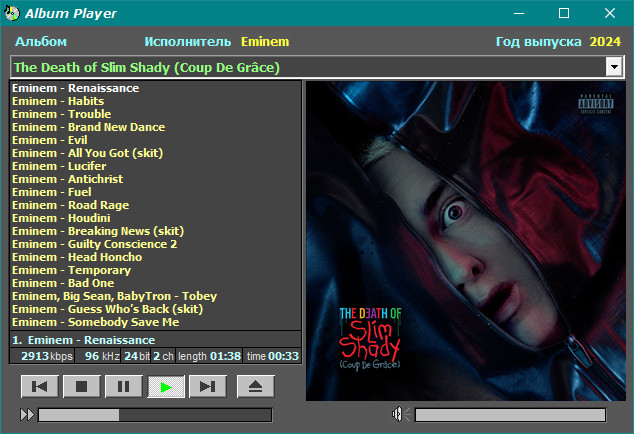Click the 2 ch channels field

tap(163, 356)
